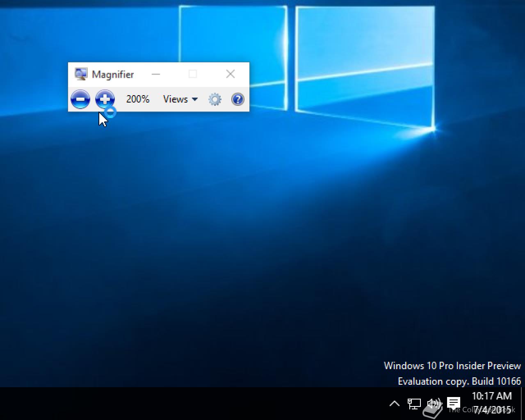Open Magnifier help question mark icon
Screen dimensions: 525x420
[238, 99]
